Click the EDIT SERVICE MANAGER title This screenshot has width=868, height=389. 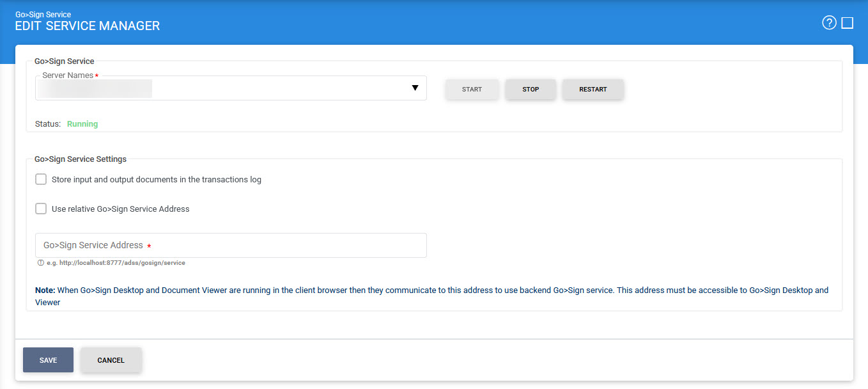coord(88,26)
